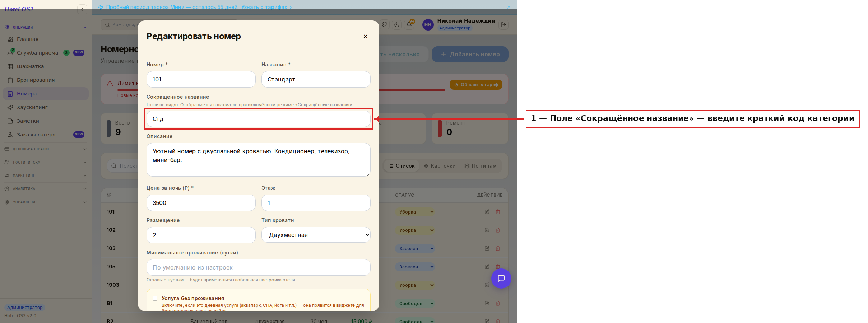Enable the Услуга без проживания checkbox
Viewport: 868px width, 323px height.
155,298
